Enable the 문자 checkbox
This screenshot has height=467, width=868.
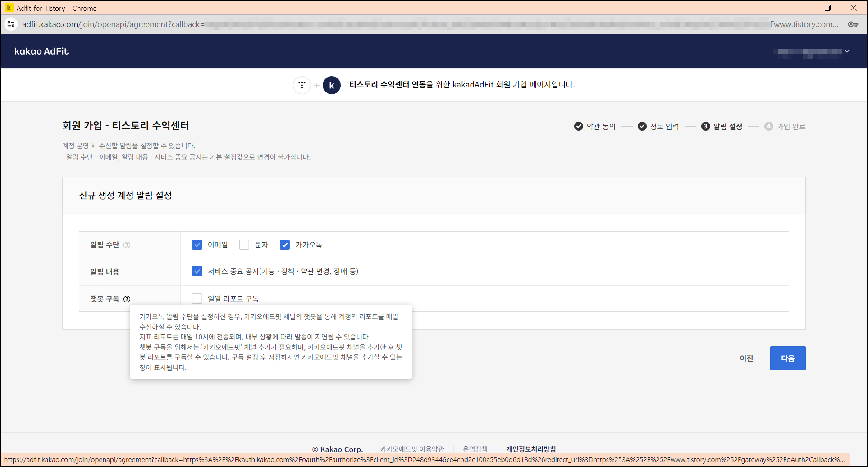[x=244, y=245]
